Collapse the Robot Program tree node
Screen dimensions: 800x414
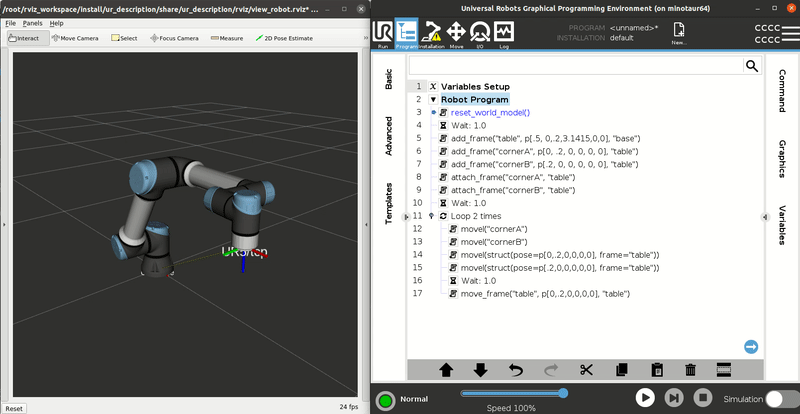point(433,100)
